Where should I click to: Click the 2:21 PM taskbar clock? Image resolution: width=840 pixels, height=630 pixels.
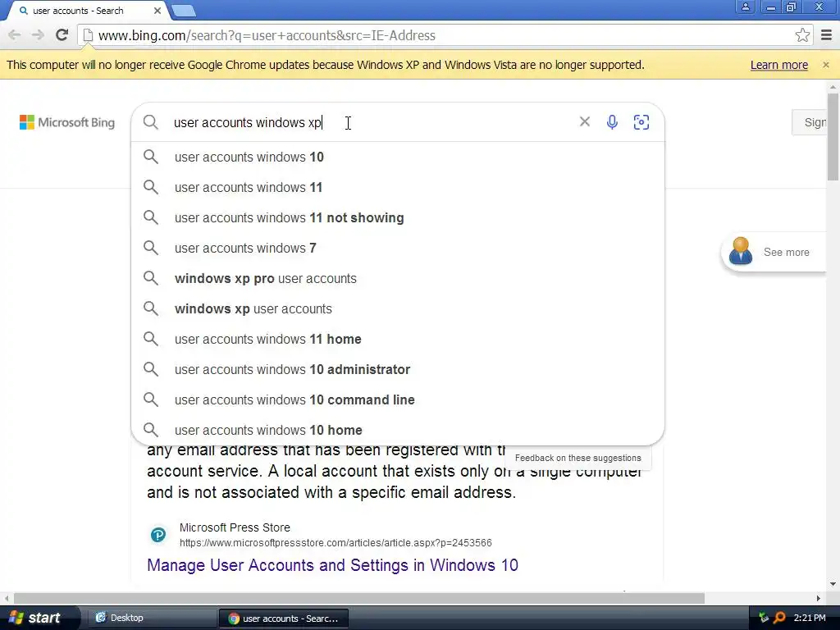point(810,618)
